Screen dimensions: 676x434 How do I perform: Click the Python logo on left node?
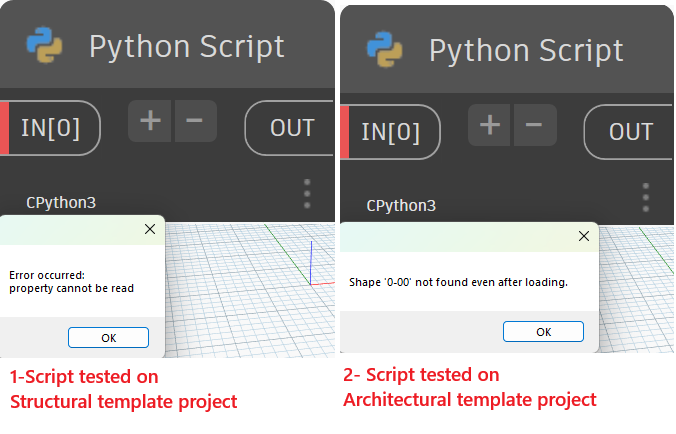(x=44, y=45)
